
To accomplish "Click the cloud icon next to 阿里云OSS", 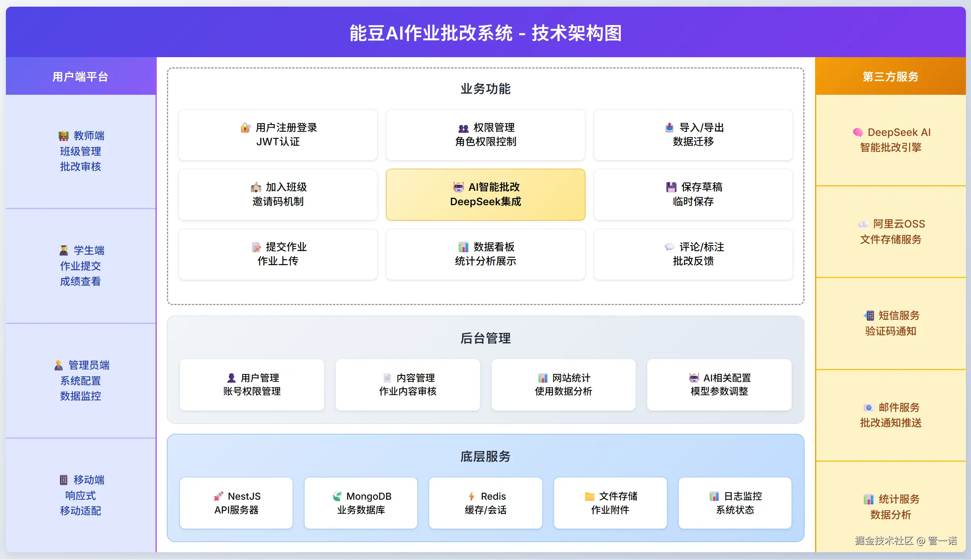I will 863,224.
